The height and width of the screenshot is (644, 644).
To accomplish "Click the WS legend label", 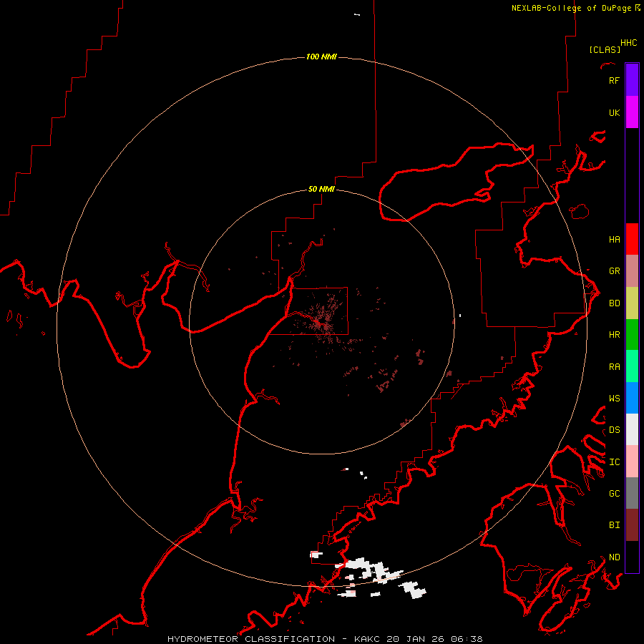I will tap(614, 399).
